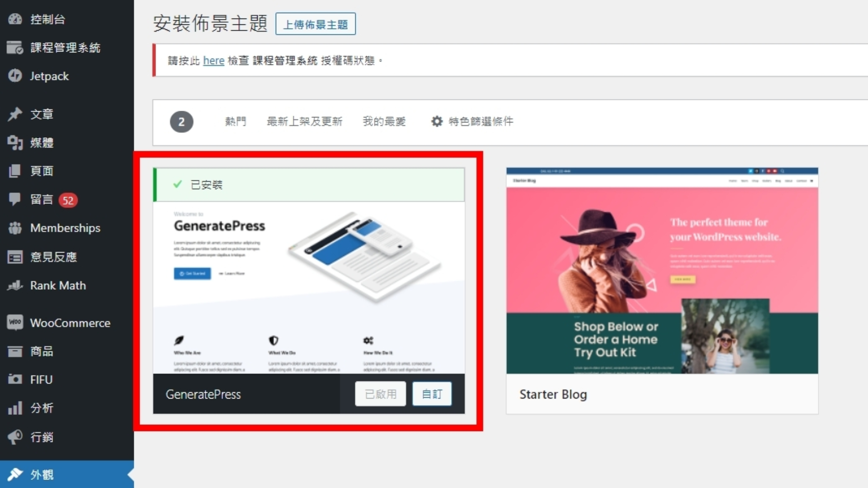Click the comment bubble icon beside 留言
The height and width of the screenshot is (488, 868).
pyautogui.click(x=15, y=199)
